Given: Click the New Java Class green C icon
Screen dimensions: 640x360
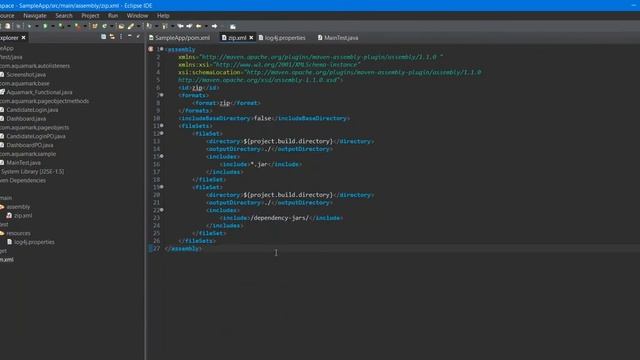Looking at the screenshot, I should (104, 26).
